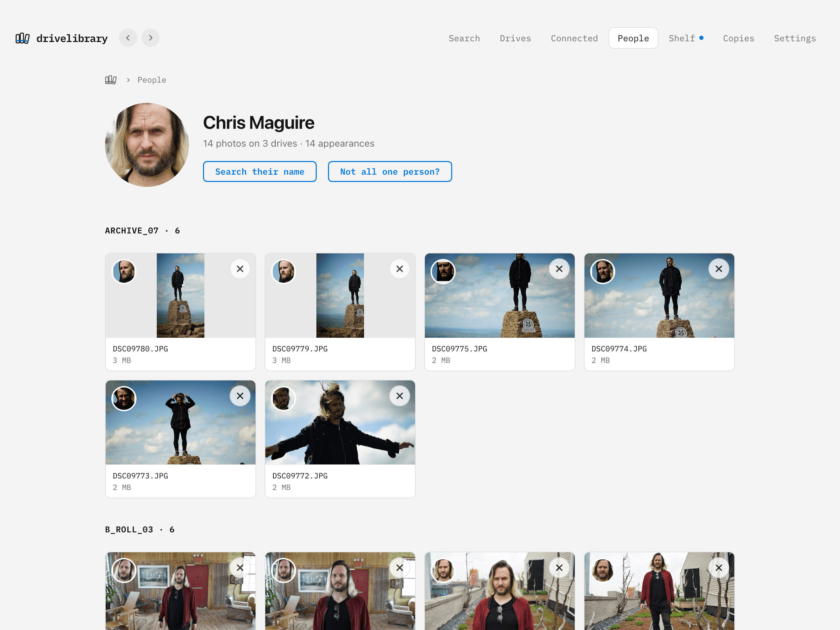Click face avatar on DSC09779.JPG card
840x630 pixels.
[x=283, y=272]
